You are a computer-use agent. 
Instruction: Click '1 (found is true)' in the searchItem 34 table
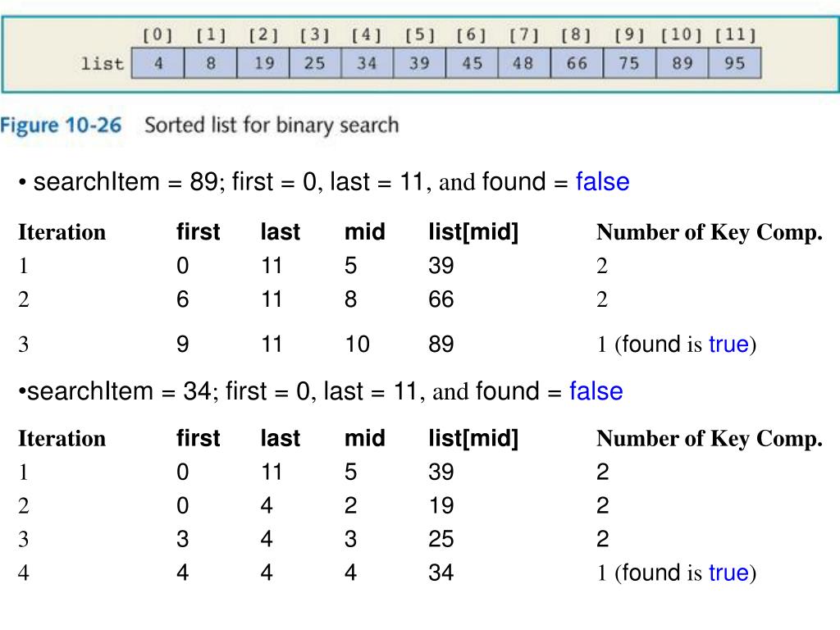click(677, 573)
